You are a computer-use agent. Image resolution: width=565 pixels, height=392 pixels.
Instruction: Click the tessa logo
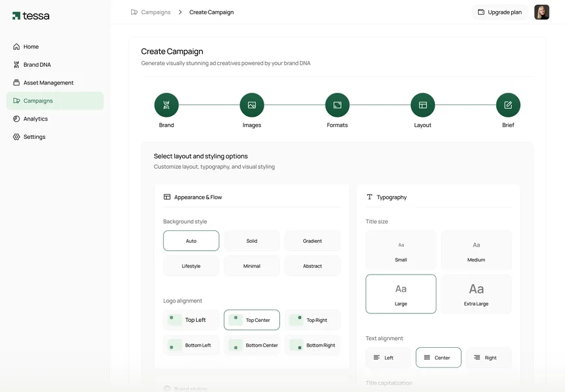31,16
